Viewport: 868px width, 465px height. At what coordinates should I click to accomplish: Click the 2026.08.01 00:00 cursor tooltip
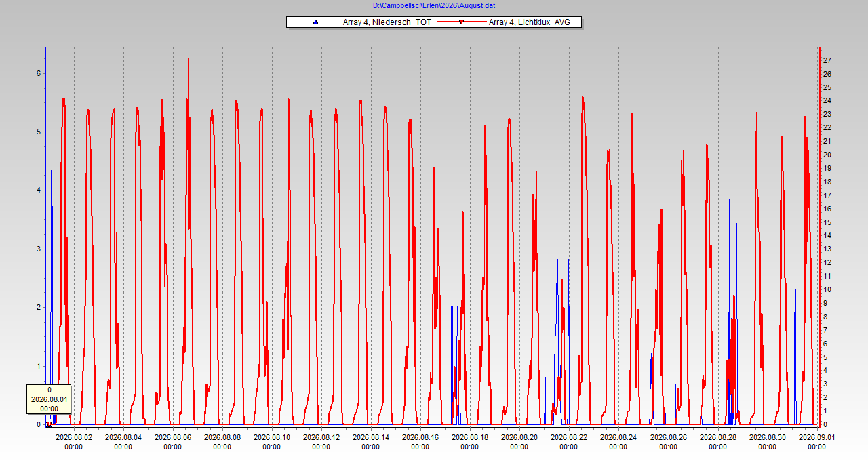coord(49,400)
